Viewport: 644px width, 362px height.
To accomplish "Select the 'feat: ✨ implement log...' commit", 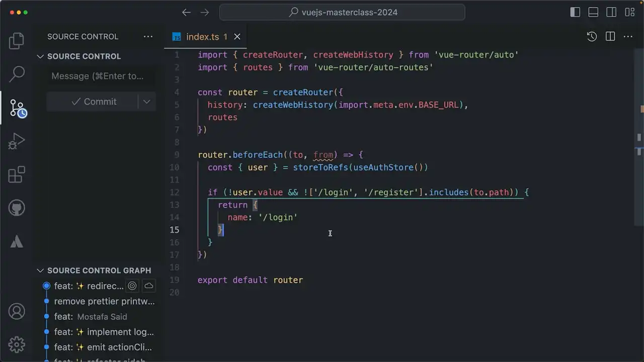I will tap(99, 332).
